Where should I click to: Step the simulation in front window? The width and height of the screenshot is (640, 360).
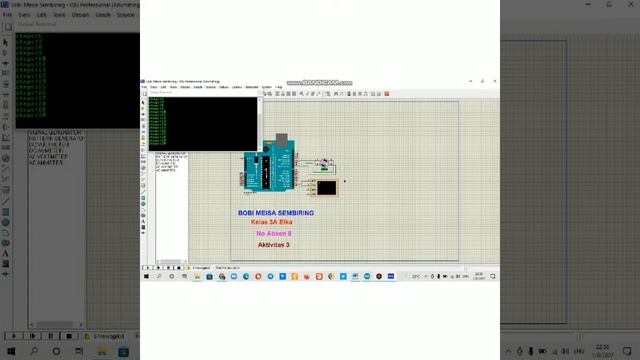158,268
